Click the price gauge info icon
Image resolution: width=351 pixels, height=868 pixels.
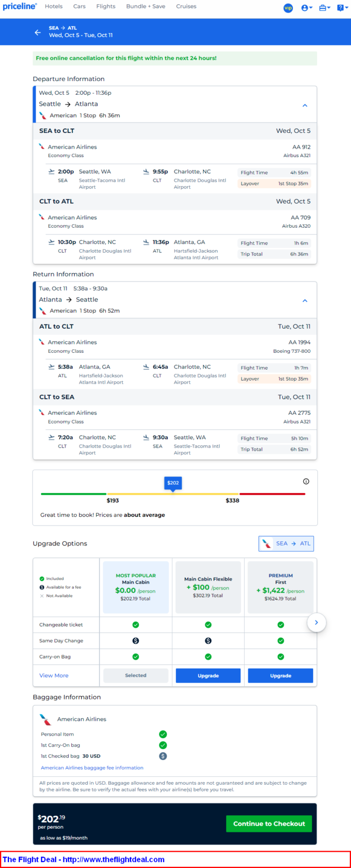click(306, 481)
